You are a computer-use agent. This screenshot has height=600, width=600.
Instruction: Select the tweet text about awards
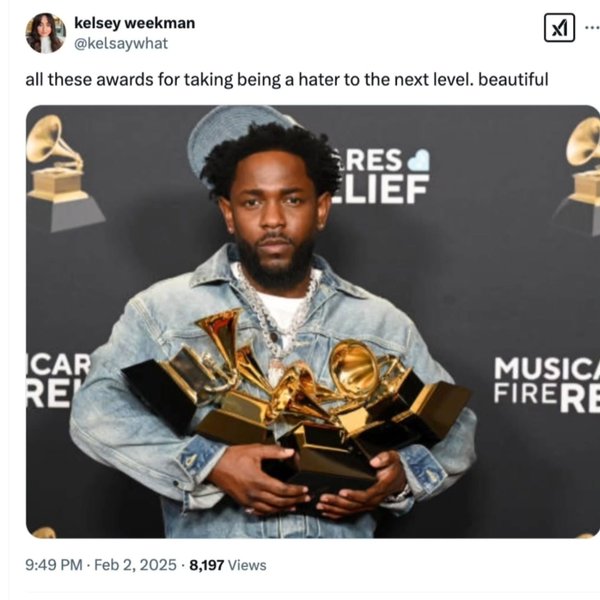click(287, 80)
